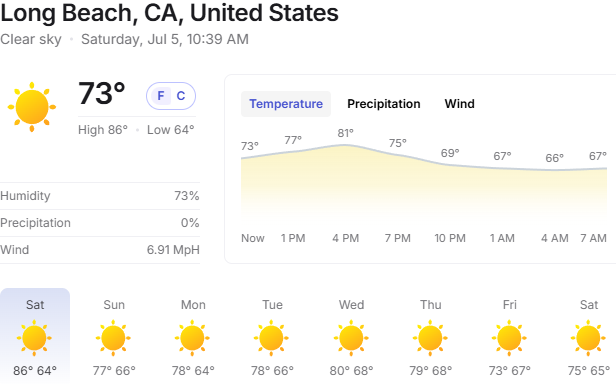Click the large current-weather sun icon
Viewport: 616px width, 384px height.
(x=32, y=107)
